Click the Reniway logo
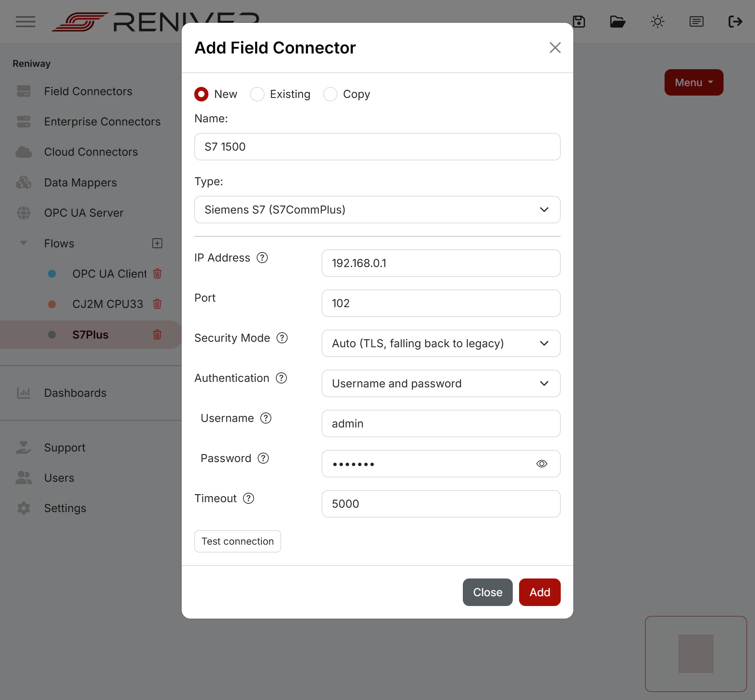 155,22
